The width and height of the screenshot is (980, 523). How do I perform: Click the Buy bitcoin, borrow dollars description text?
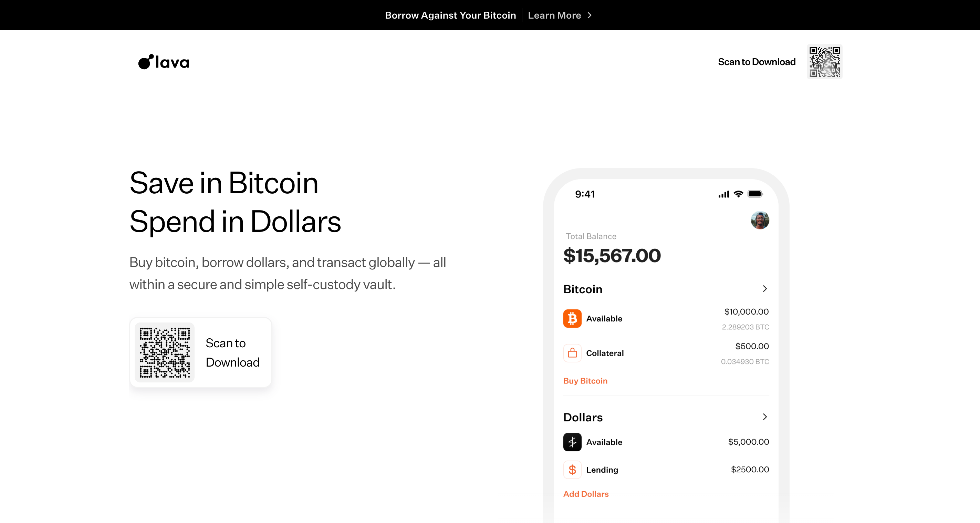pos(288,273)
